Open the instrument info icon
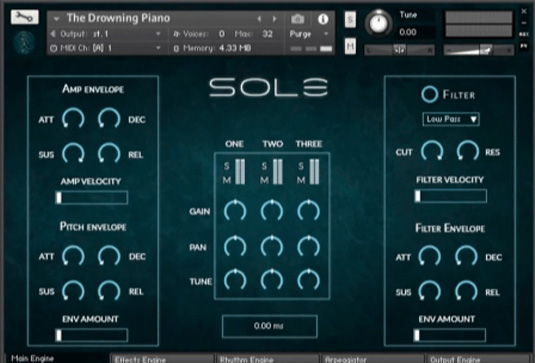Image resolution: width=535 pixels, height=363 pixels. (x=323, y=19)
